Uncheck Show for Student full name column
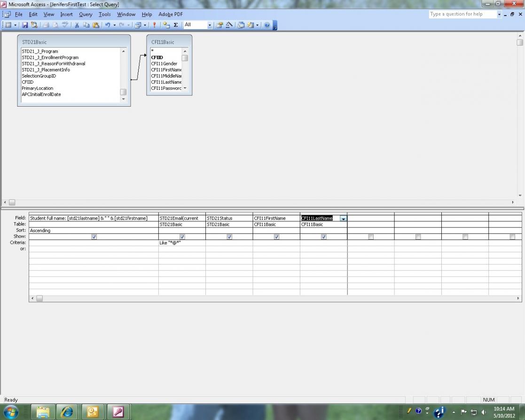 point(94,237)
